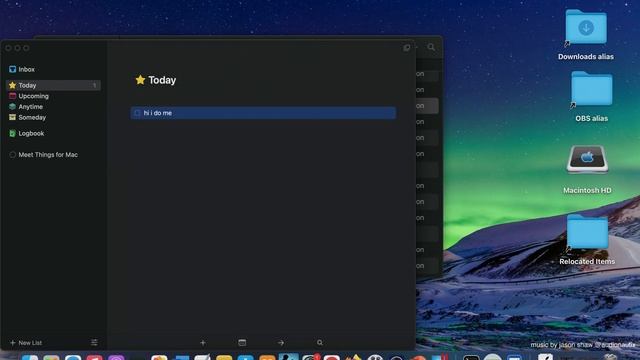Open the Inbox list in sidebar
The width and height of the screenshot is (640, 360).
click(22, 69)
